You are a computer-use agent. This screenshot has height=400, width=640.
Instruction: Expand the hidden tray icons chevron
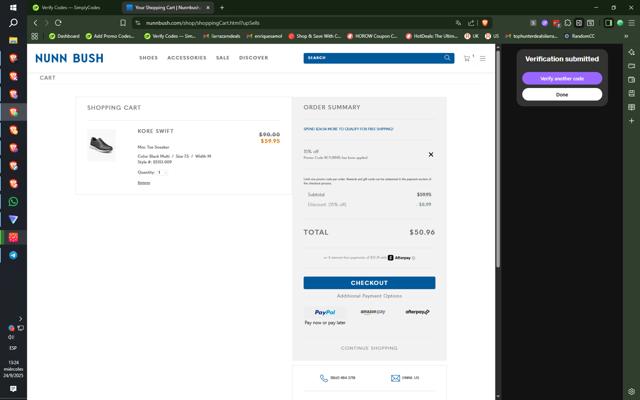pos(20,318)
